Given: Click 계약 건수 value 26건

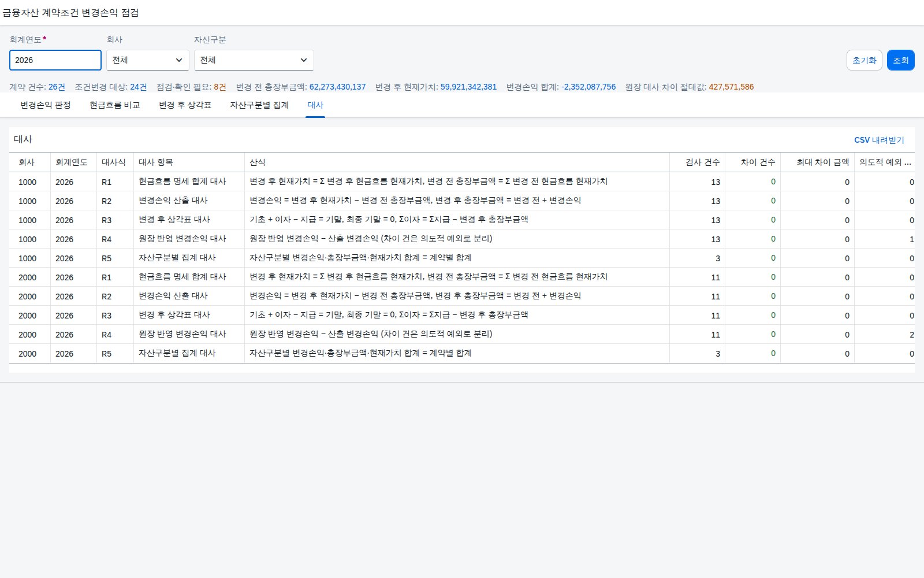Looking at the screenshot, I should (57, 87).
